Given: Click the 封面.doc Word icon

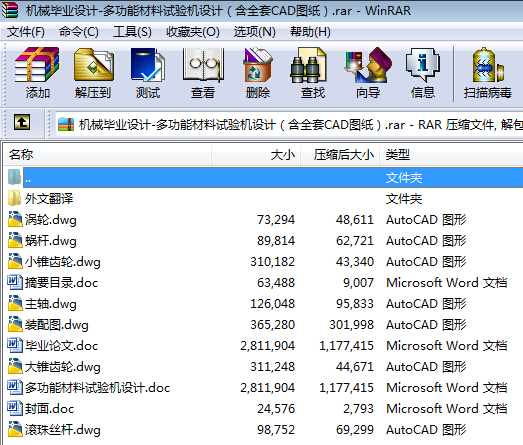Looking at the screenshot, I should point(15,408).
